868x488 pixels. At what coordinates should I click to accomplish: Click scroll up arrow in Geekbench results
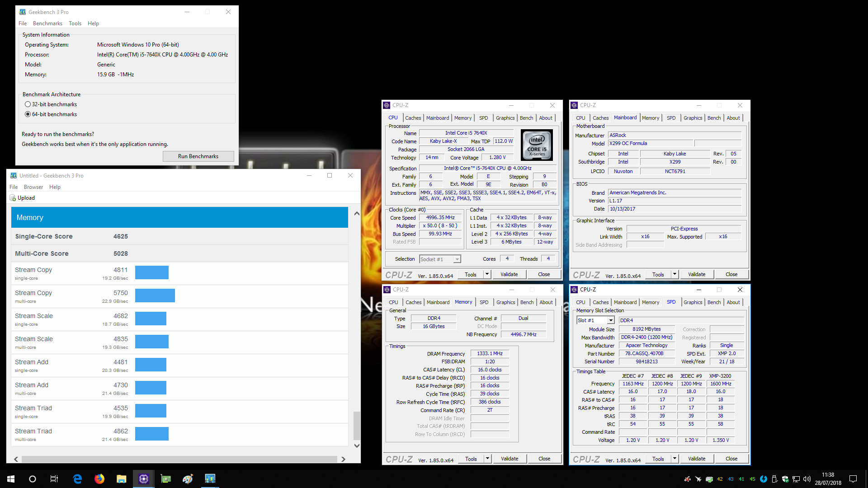coord(357,213)
